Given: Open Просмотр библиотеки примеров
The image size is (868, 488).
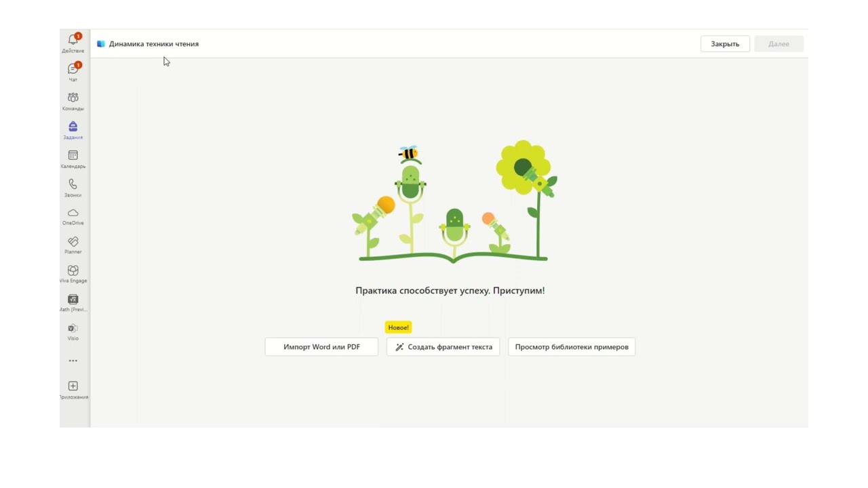Looking at the screenshot, I should [x=572, y=347].
